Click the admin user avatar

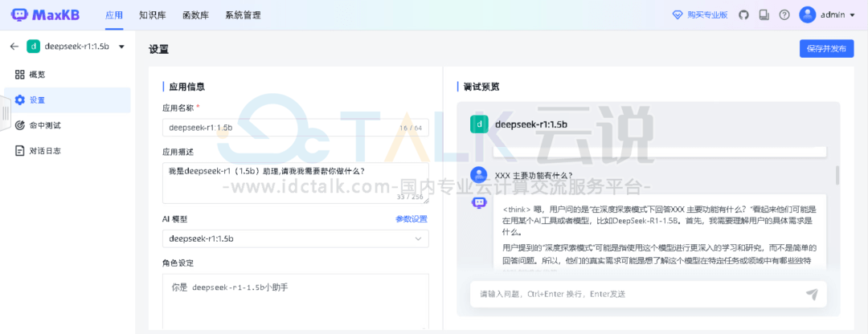click(807, 15)
